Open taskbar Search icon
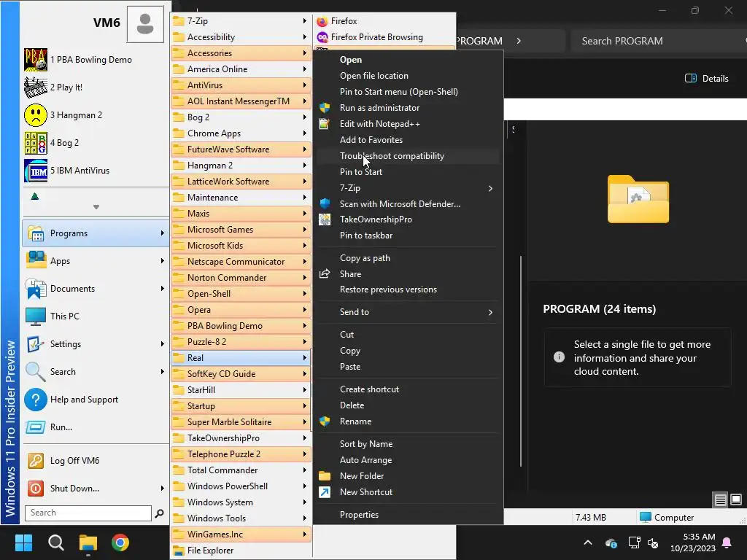The image size is (747, 560). pyautogui.click(x=55, y=542)
